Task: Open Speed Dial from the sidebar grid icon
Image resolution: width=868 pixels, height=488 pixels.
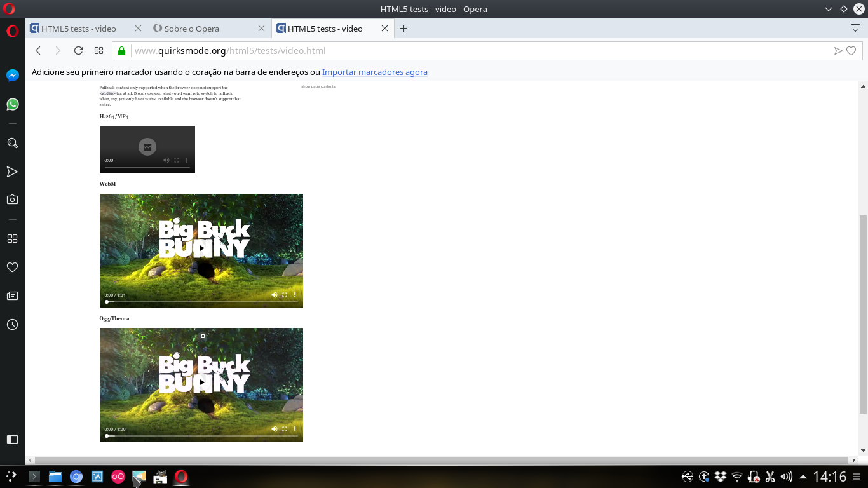Action: (12, 239)
